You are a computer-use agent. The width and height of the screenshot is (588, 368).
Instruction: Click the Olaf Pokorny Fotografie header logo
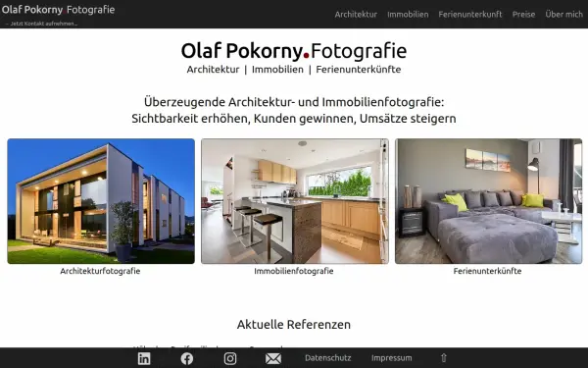click(x=58, y=10)
